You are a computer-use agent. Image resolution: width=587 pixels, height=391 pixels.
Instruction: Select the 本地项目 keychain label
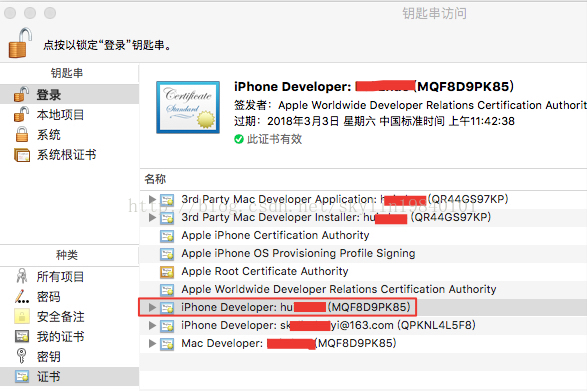[x=60, y=115]
